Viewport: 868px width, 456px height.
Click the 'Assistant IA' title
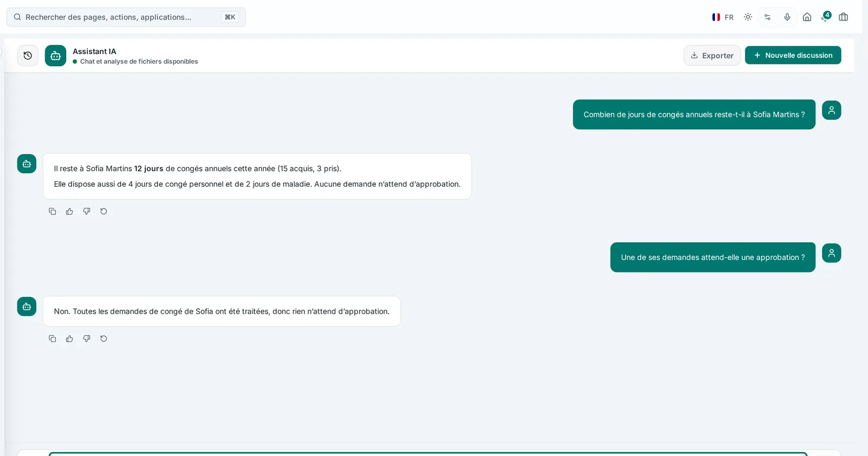click(x=94, y=52)
